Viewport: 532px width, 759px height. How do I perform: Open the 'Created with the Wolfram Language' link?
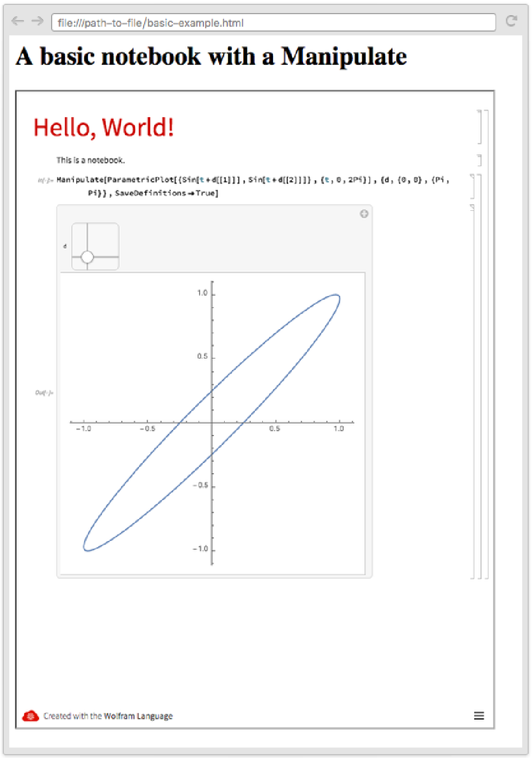pos(108,716)
